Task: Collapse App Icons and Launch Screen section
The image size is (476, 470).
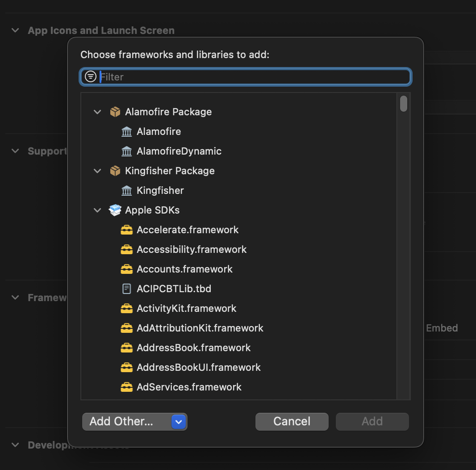Action: [15, 30]
